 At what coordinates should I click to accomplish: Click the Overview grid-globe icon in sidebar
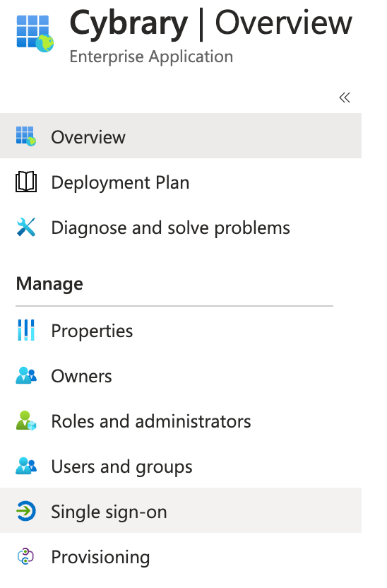pyautogui.click(x=26, y=136)
